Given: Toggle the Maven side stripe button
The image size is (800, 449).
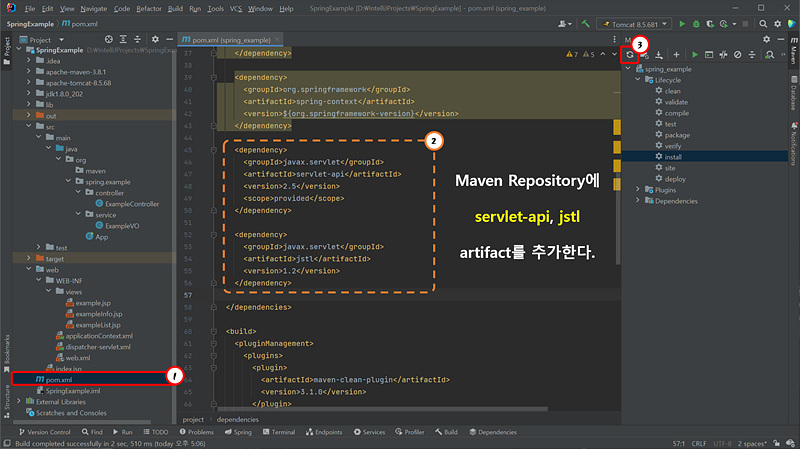Looking at the screenshot, I should coord(794,51).
